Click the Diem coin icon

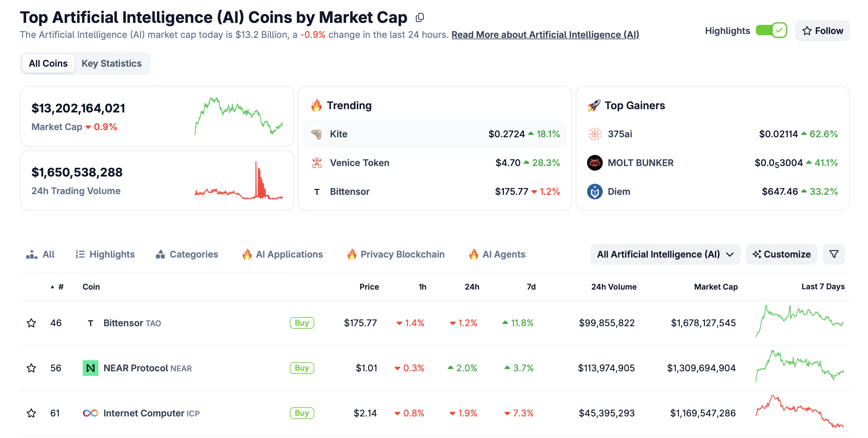[594, 192]
